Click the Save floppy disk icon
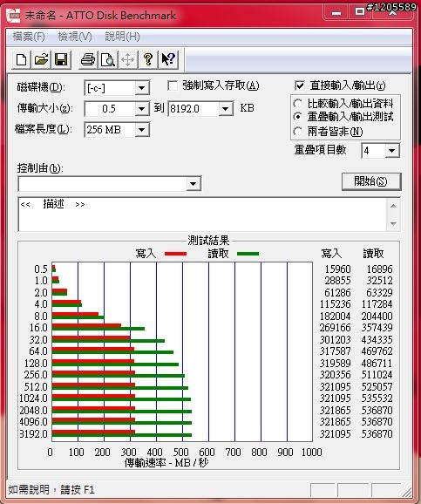This screenshot has width=421, height=504. (x=61, y=59)
